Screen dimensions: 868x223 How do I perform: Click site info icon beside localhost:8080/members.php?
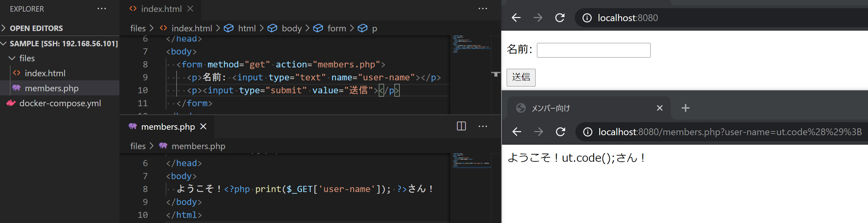click(x=588, y=132)
